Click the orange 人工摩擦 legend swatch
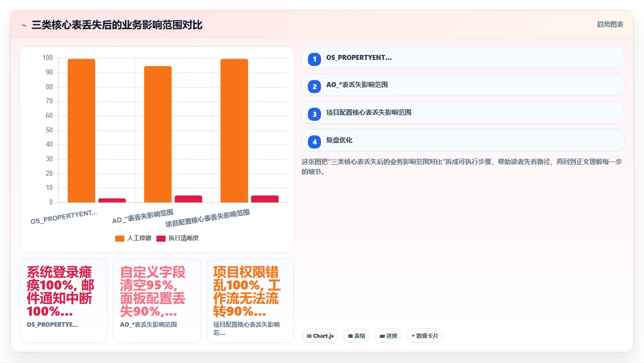Viewport: 644px width, 363px height. tap(120, 238)
